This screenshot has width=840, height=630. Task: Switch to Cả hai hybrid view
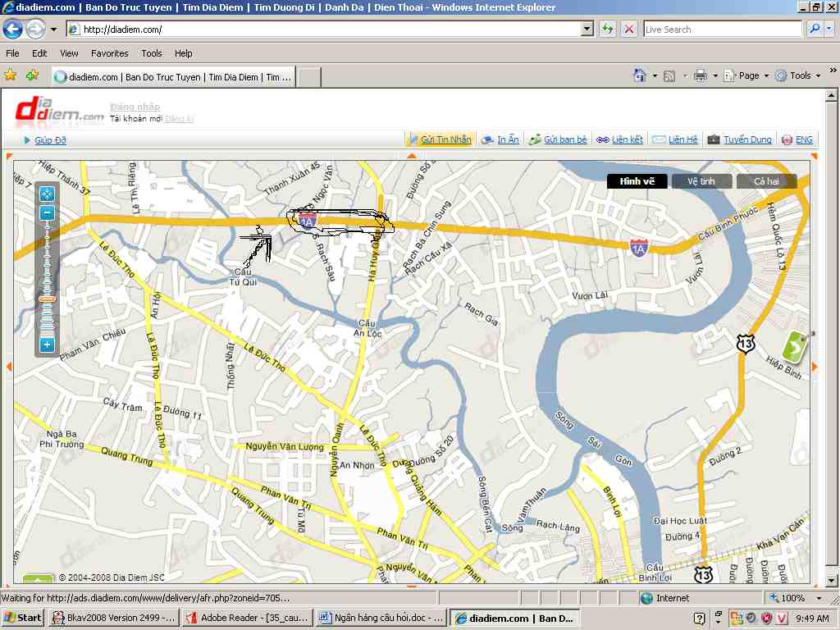[766, 181]
